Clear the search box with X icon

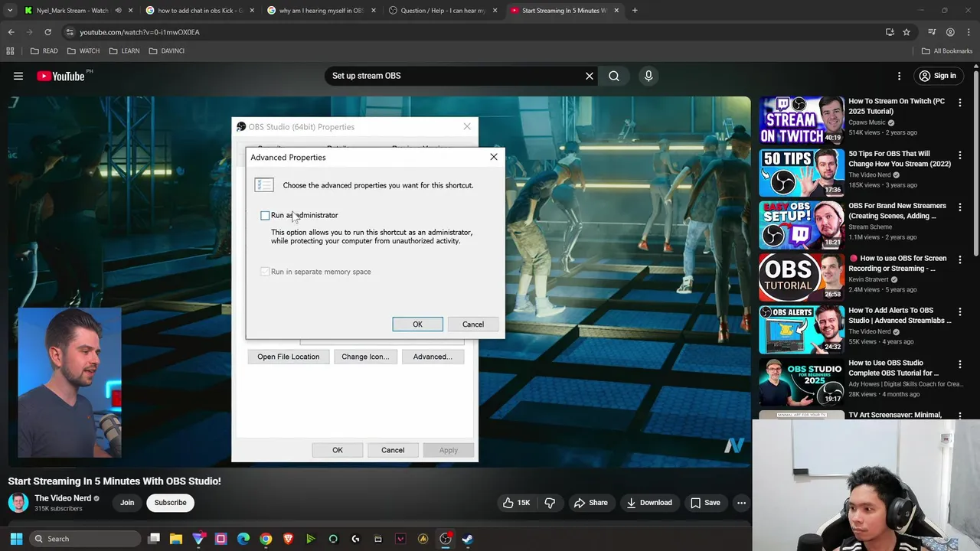point(590,76)
